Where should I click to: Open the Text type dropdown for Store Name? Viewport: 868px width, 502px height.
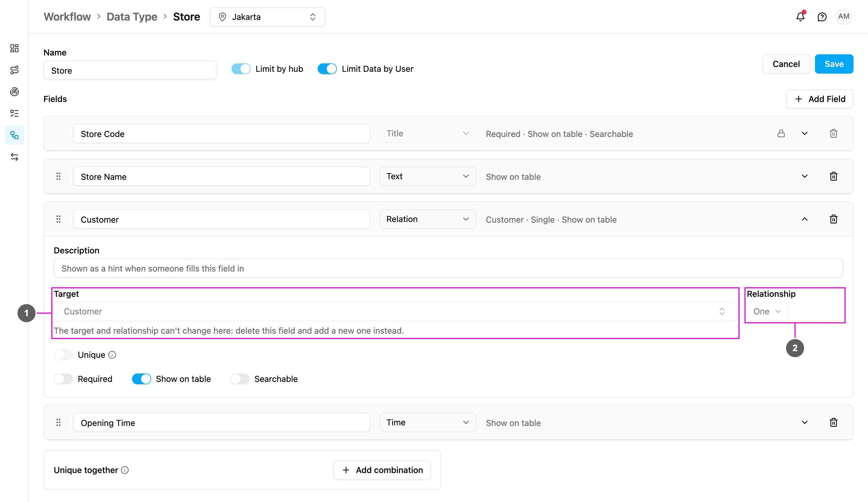click(x=428, y=176)
